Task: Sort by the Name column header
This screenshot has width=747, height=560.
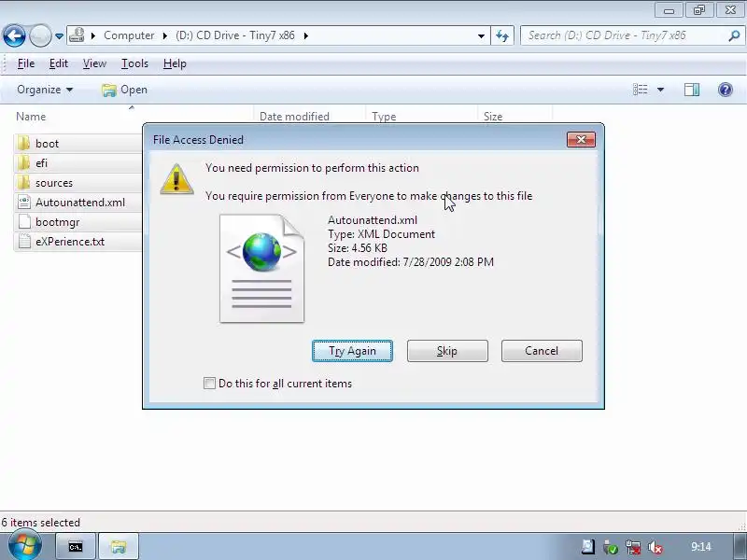Action: tap(31, 117)
